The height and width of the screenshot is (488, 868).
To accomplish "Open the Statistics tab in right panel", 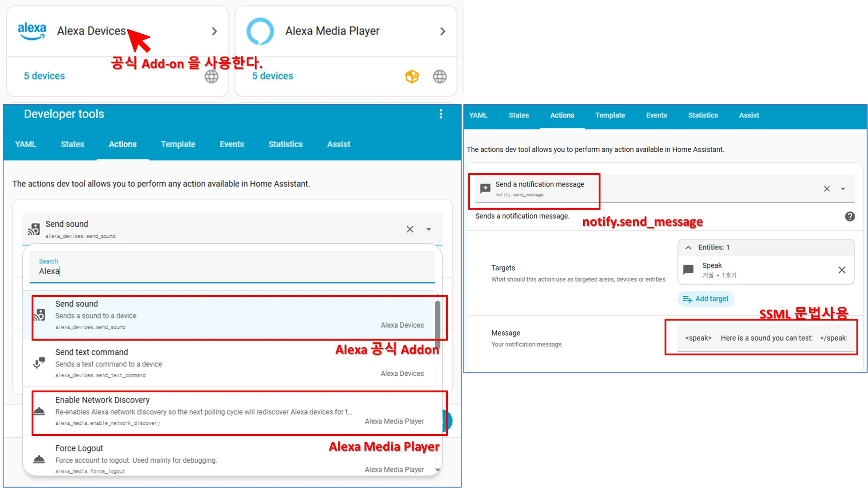I will point(703,115).
